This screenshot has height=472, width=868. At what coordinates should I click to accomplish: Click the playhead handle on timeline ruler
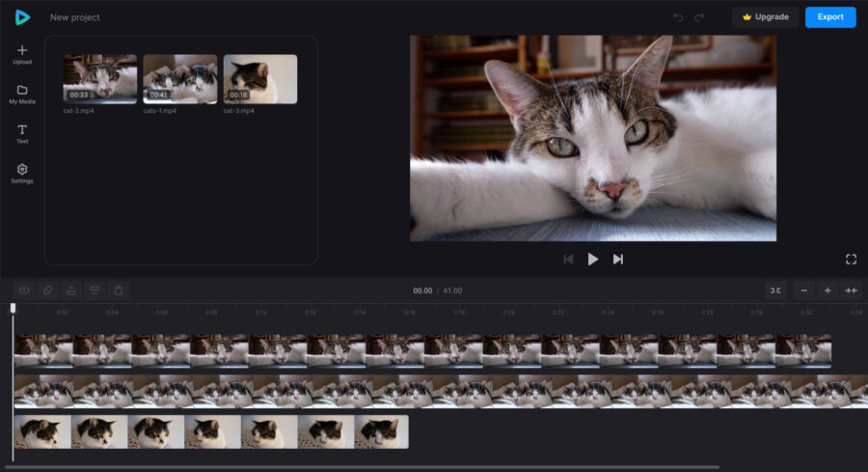coord(13,308)
